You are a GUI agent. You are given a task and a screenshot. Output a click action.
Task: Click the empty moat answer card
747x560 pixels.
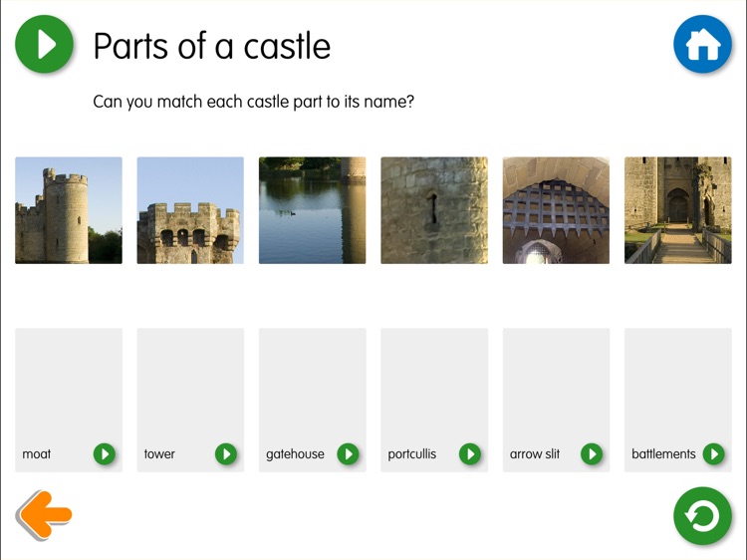[x=69, y=384]
